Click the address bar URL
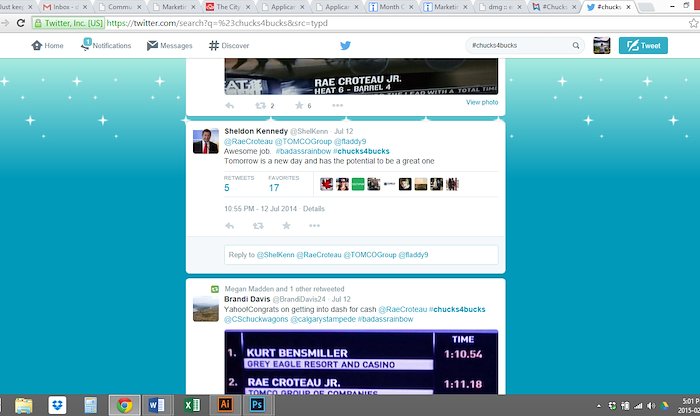700x416 pixels. click(x=217, y=23)
